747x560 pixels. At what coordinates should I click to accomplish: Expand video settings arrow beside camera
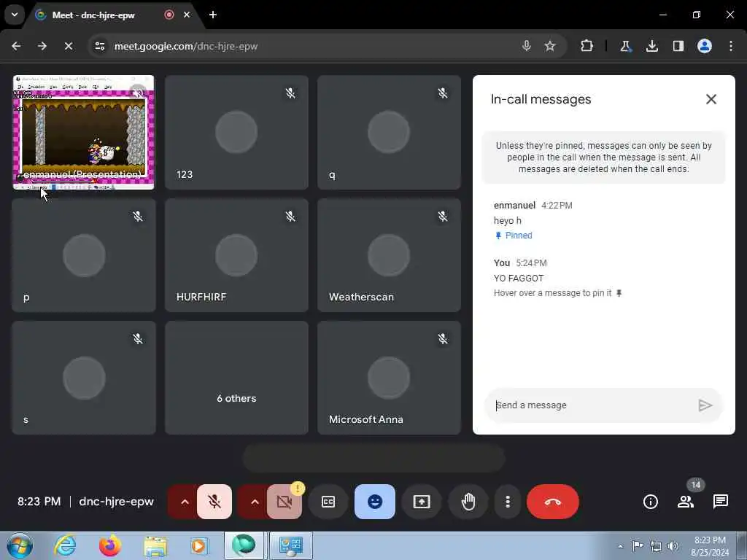(255, 502)
